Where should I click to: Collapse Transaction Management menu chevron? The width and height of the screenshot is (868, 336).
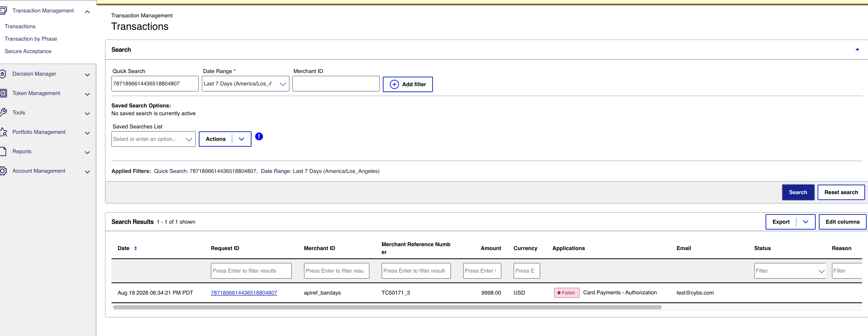point(87,12)
